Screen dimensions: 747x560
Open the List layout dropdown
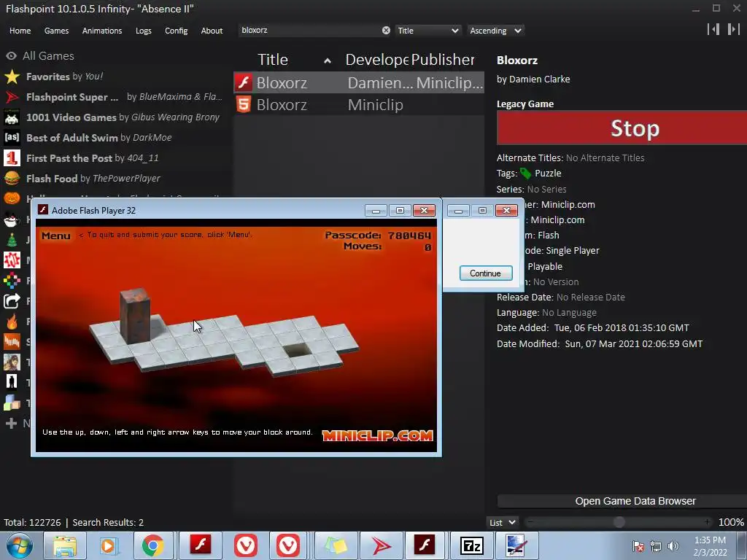pyautogui.click(x=503, y=522)
